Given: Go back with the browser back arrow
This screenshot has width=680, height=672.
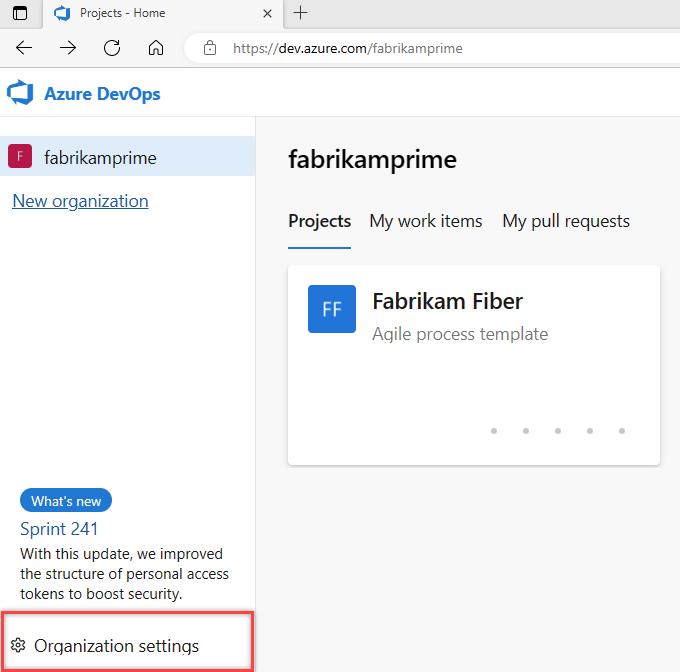Looking at the screenshot, I should [24, 48].
